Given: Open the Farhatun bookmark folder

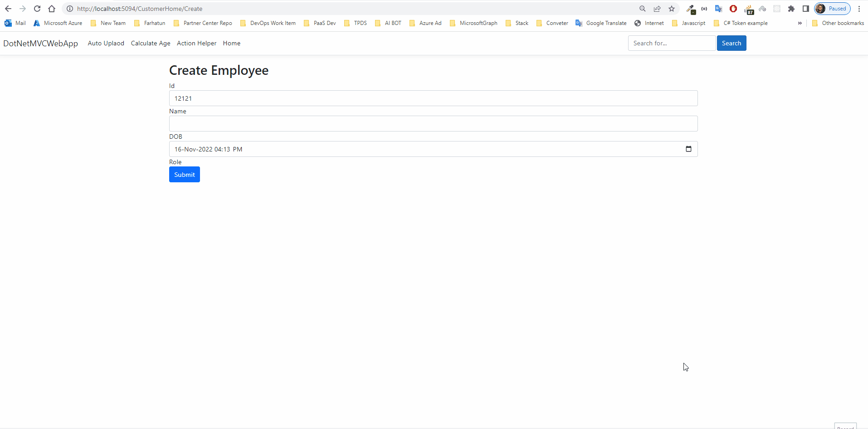Looking at the screenshot, I should (x=150, y=23).
